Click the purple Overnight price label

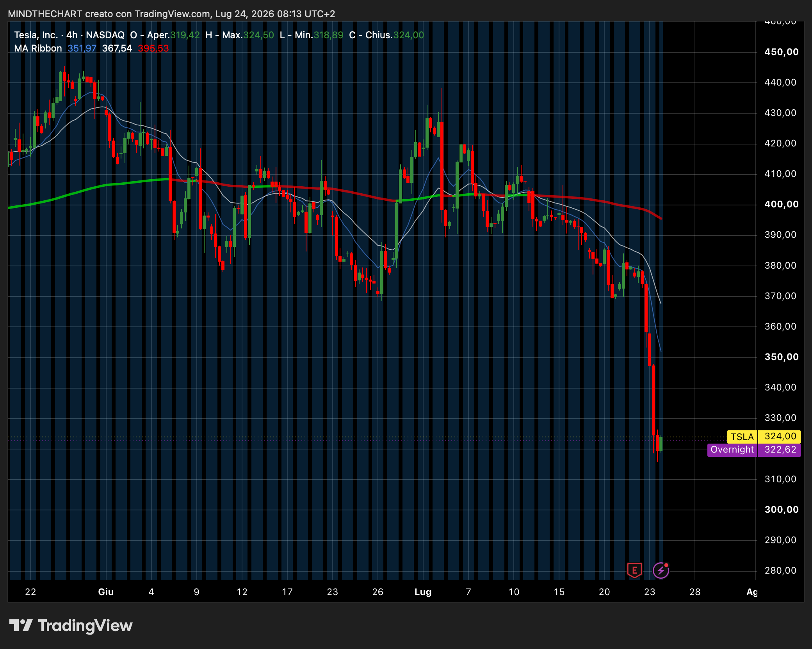tap(732, 450)
